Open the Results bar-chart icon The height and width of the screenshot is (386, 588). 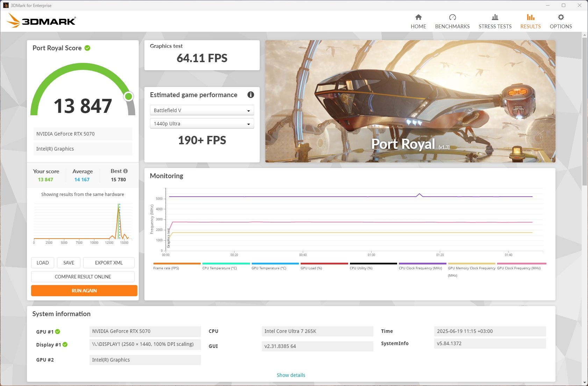pyautogui.click(x=530, y=17)
